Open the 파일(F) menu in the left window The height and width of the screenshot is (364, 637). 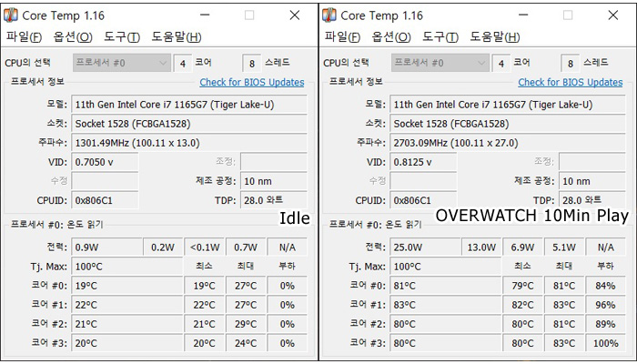click(24, 37)
